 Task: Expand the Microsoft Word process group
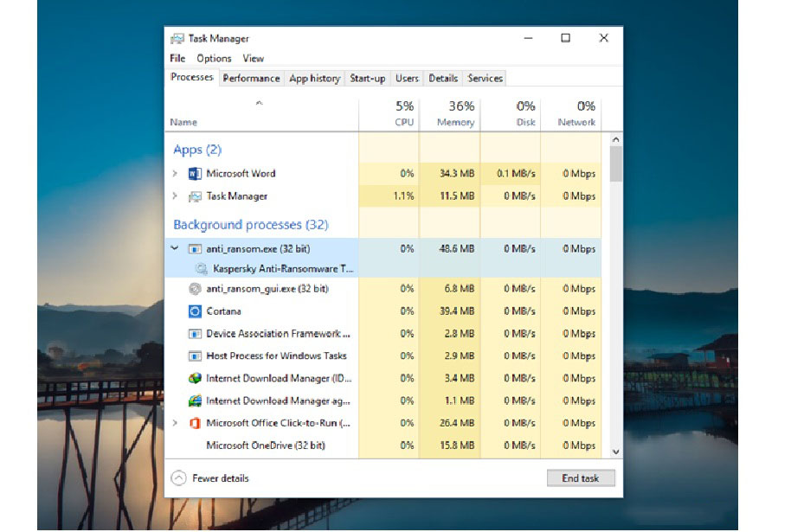pos(175,174)
